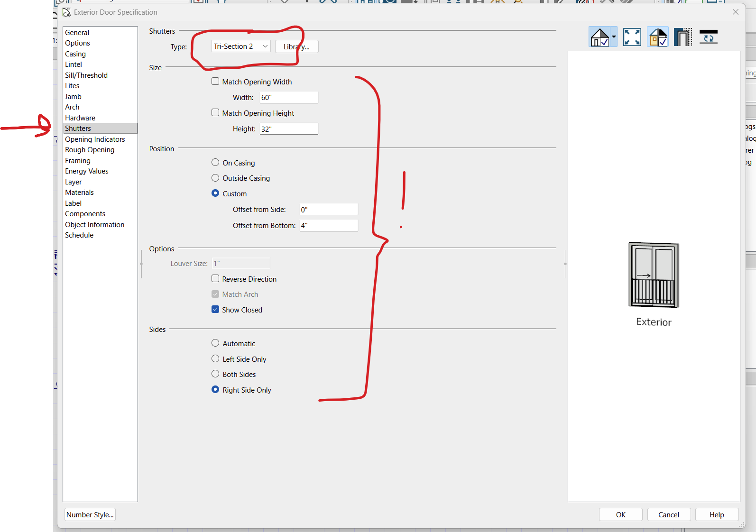
Task: Open the Materials panel in the list
Action: click(x=79, y=193)
